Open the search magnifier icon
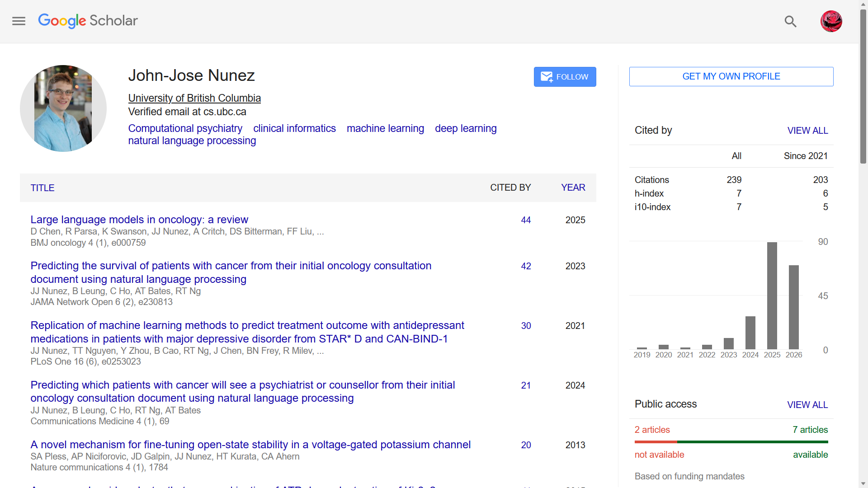The image size is (868, 488). point(790,21)
